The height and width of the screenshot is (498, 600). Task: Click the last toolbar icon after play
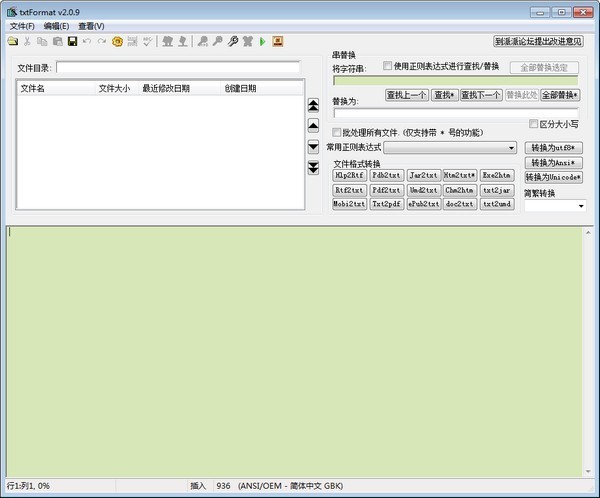click(277, 42)
